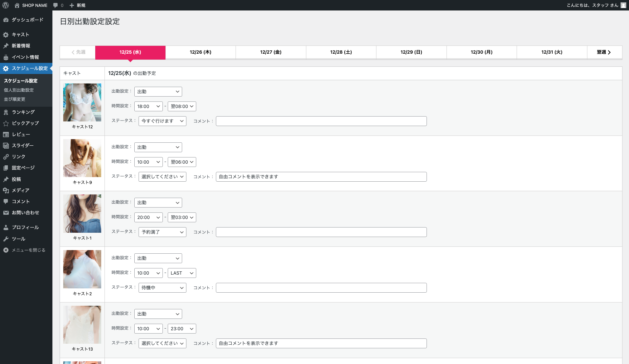The height and width of the screenshot is (364, 629).
Task: Open the 予約満了 status dropdown
Action: point(162,232)
